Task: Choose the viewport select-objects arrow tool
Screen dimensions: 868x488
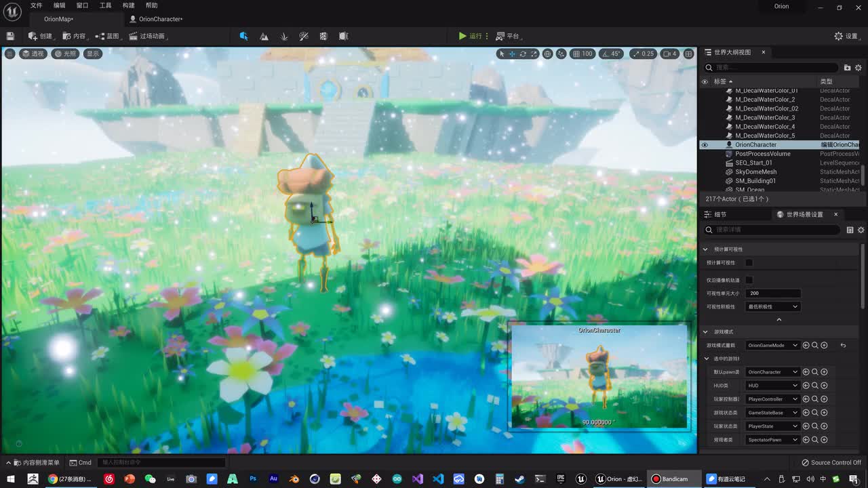Action: click(x=501, y=54)
